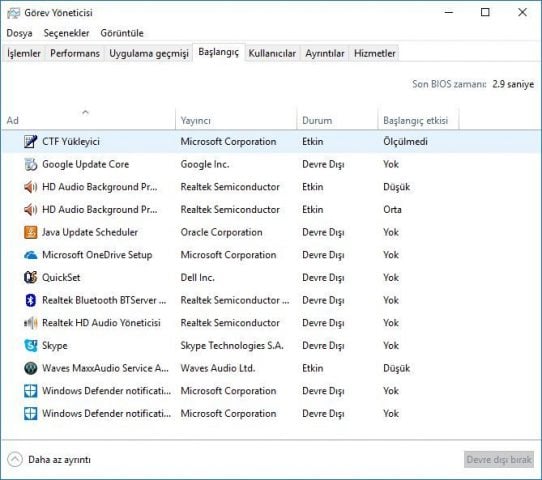Select the Realtek HD Audio Yöneticisi entry
Screen dimensions: 542x480
point(101,323)
